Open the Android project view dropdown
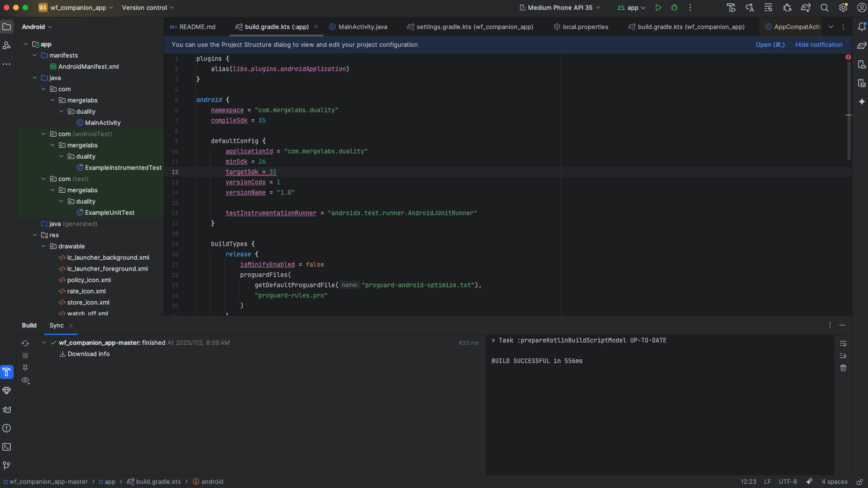868x488 pixels. (x=37, y=27)
